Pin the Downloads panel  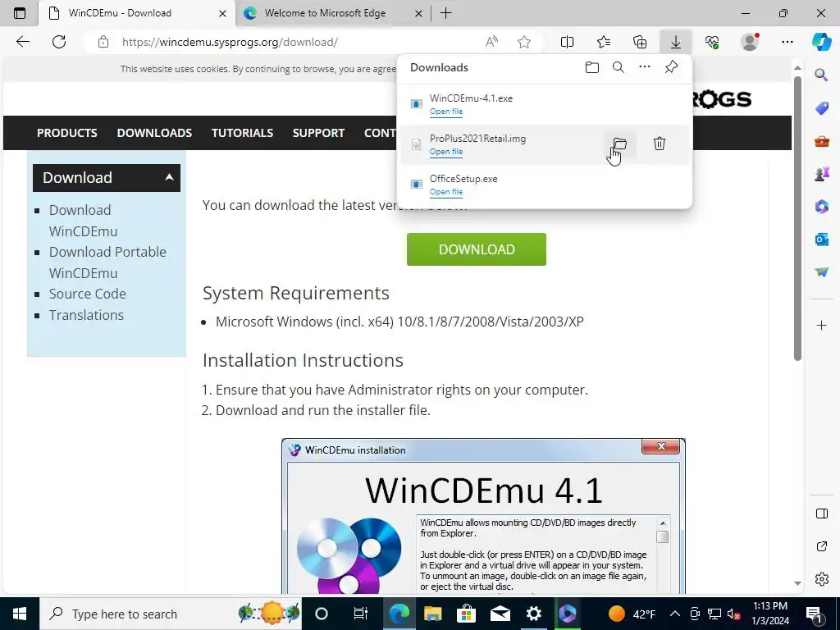(x=671, y=67)
